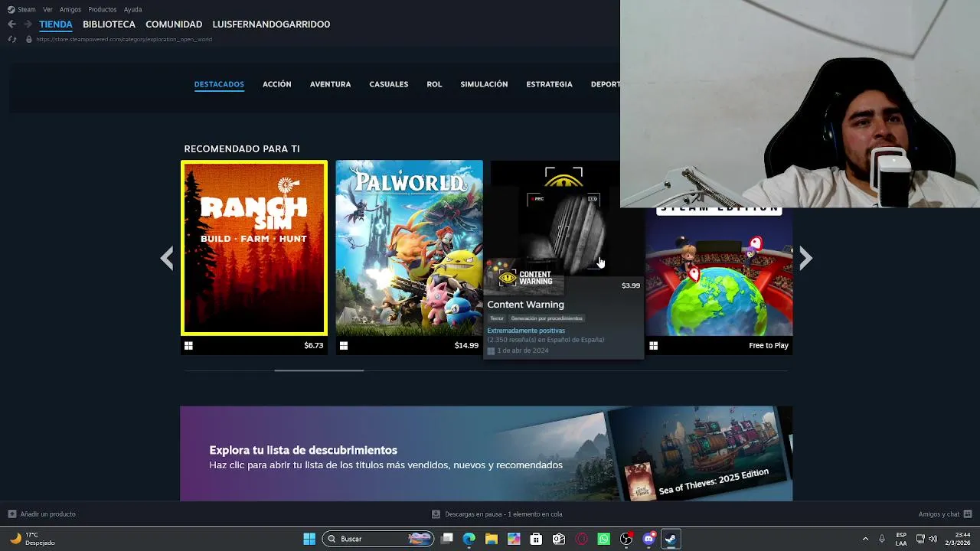The image size is (980, 551).
Task: Launch Microsoft Edge from the taskbar
Action: (469, 539)
